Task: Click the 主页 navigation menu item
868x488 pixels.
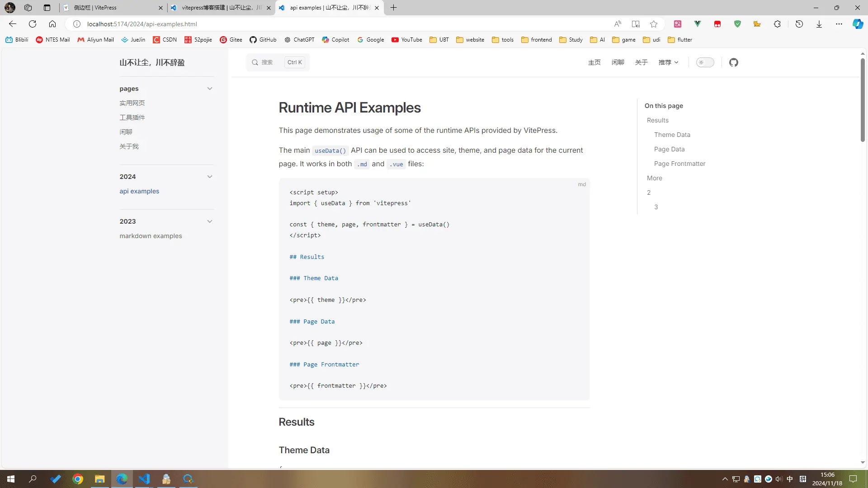Action: (x=594, y=62)
